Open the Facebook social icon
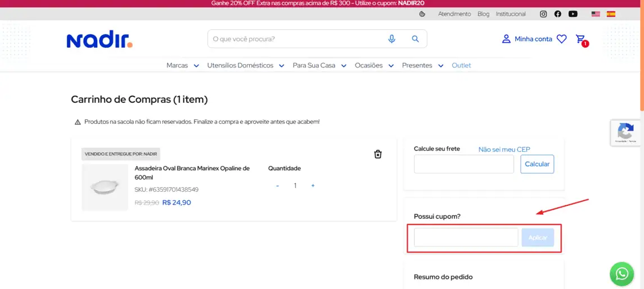The image size is (644, 289). point(557,14)
